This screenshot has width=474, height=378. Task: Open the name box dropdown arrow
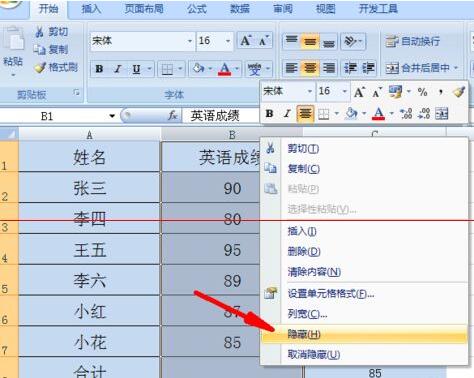tap(112, 116)
